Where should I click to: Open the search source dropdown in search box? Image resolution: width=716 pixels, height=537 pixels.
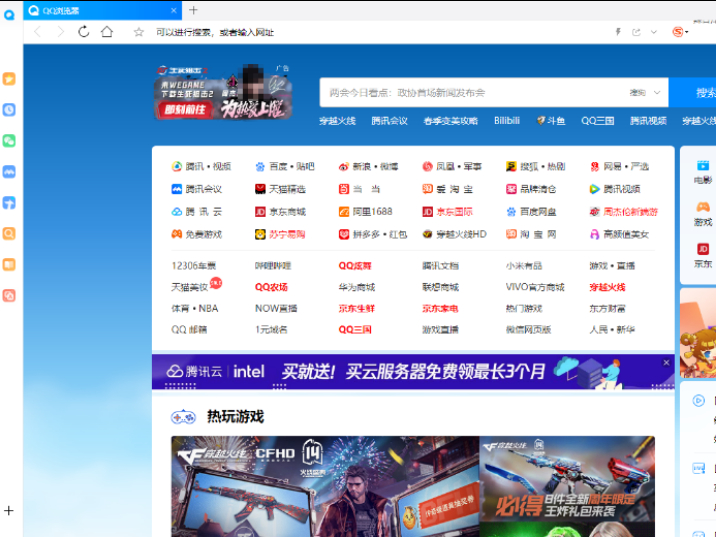(x=645, y=93)
